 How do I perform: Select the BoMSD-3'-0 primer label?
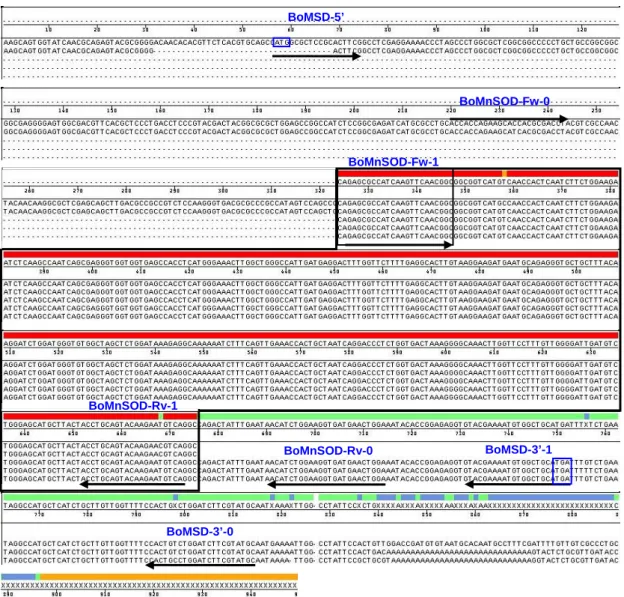200,531
